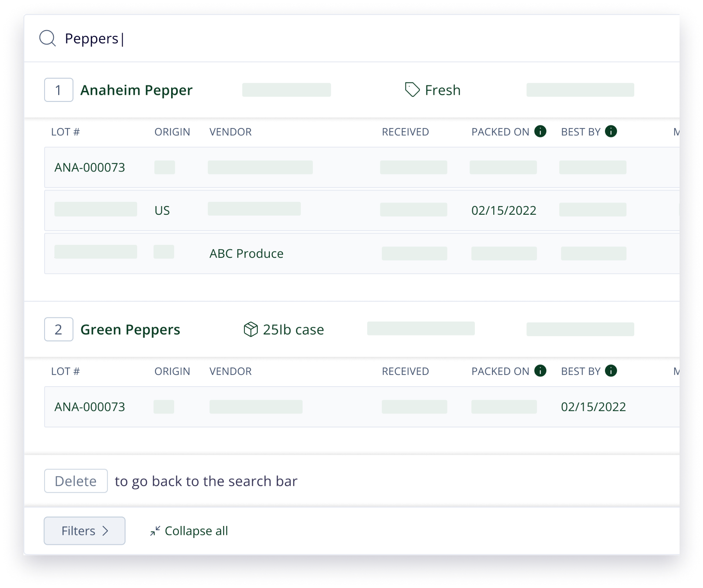Click best by date 02/15/2022 in Green Peppers
703x588 pixels.
point(593,407)
